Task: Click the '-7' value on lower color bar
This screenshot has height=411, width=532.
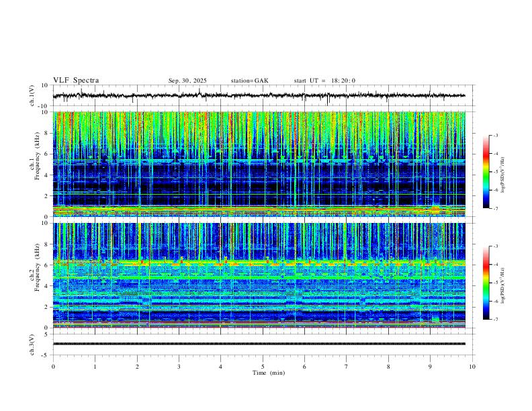Action: coord(495,320)
